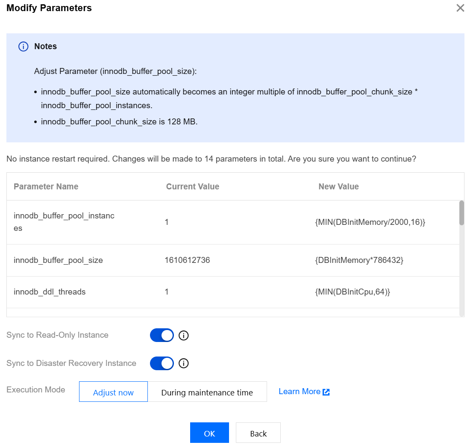This screenshot has height=448, width=476.
Task: Close the Modify Parameters dialog
Action: [460, 8]
